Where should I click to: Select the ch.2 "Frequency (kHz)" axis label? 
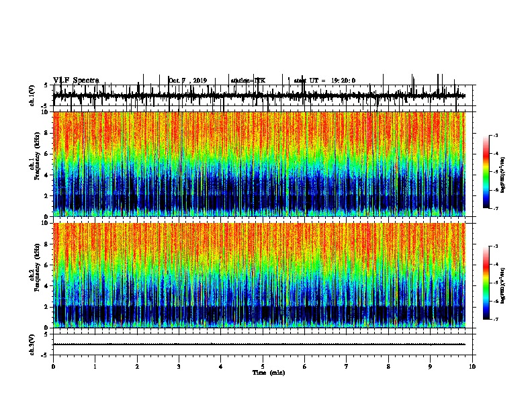click(37, 267)
